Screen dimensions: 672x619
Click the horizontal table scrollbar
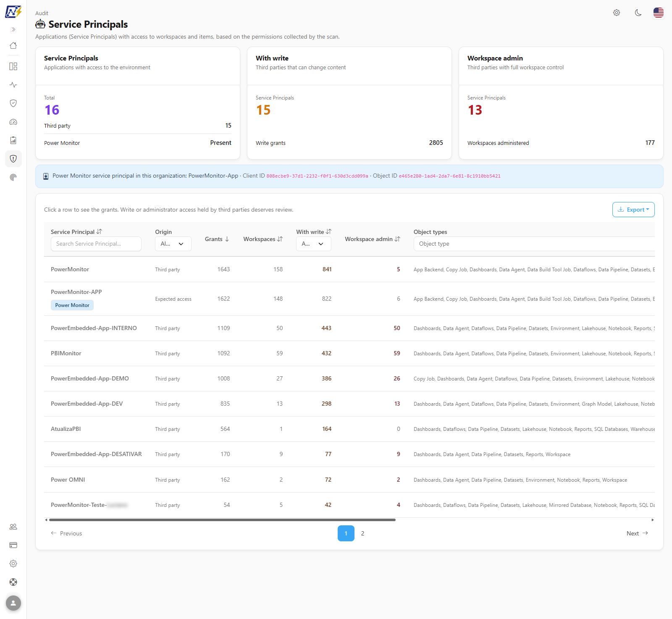[x=222, y=520]
